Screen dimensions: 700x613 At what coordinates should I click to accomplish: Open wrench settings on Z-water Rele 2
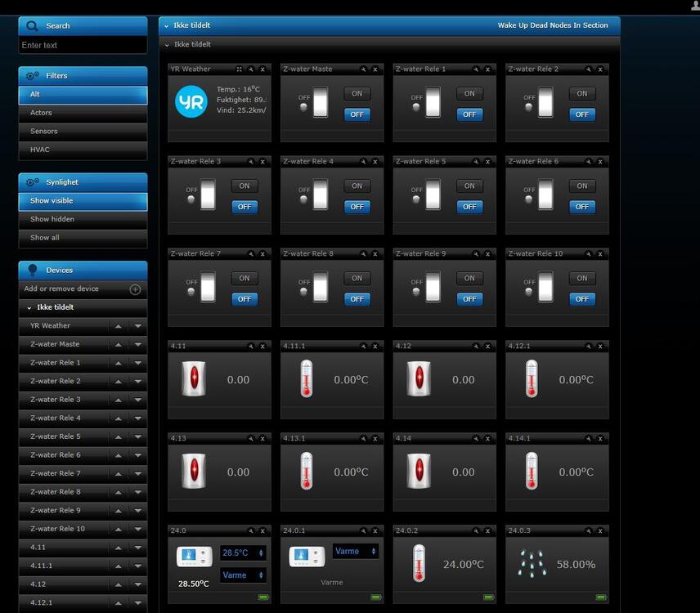(x=589, y=69)
